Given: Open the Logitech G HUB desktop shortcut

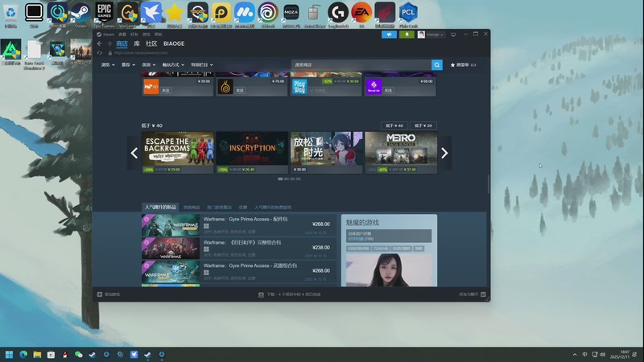Looking at the screenshot, I should [338, 14].
